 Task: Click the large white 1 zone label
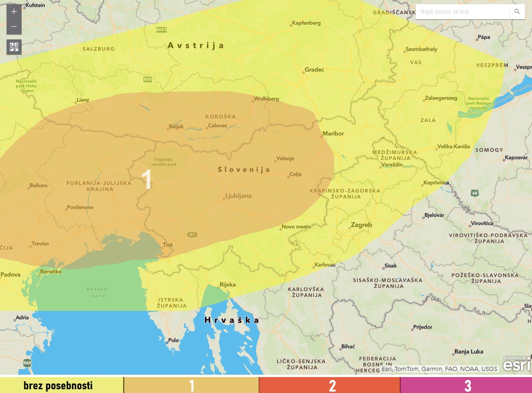coord(147,179)
